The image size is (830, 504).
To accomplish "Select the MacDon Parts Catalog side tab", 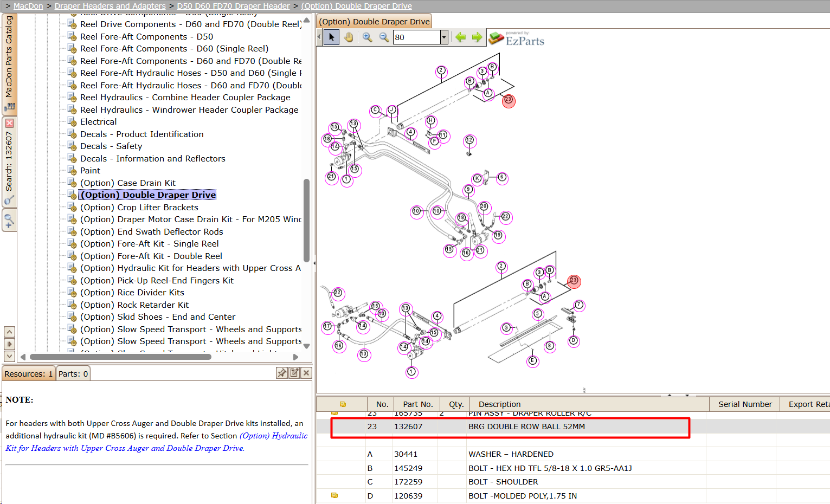I will tap(9, 64).
